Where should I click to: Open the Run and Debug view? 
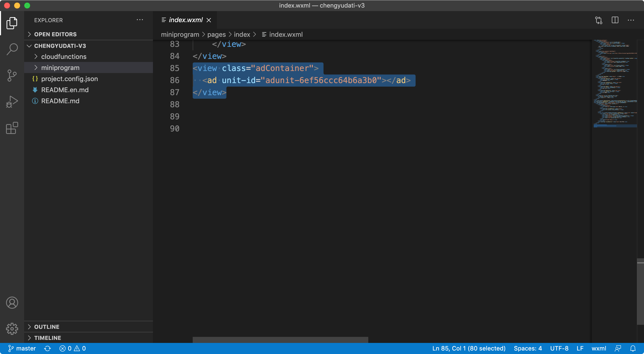(12, 102)
